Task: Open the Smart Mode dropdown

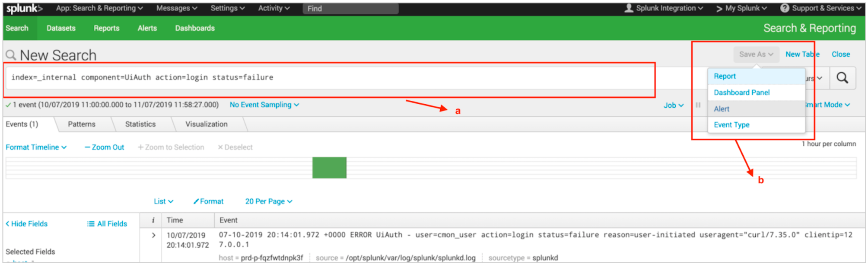Action: 827,105
